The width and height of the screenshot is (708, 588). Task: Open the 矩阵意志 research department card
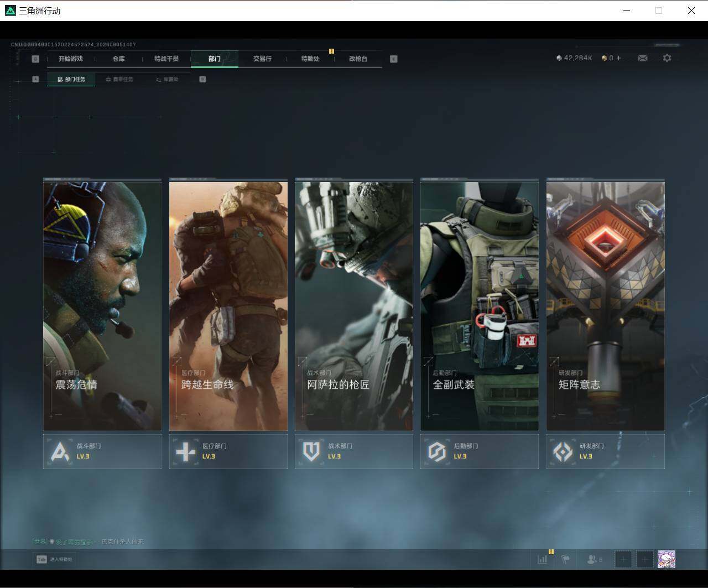click(x=606, y=306)
